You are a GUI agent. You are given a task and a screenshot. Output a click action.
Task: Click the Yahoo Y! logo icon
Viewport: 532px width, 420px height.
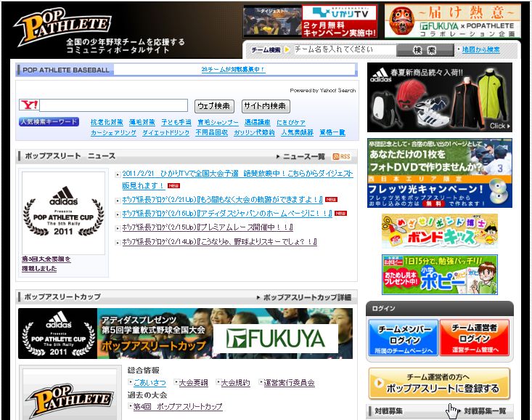(29, 105)
